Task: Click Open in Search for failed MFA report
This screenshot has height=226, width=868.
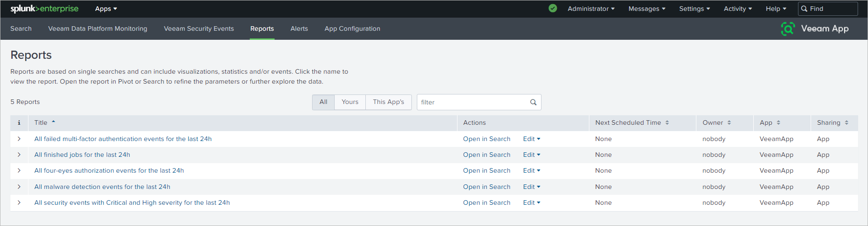Action: pos(486,139)
